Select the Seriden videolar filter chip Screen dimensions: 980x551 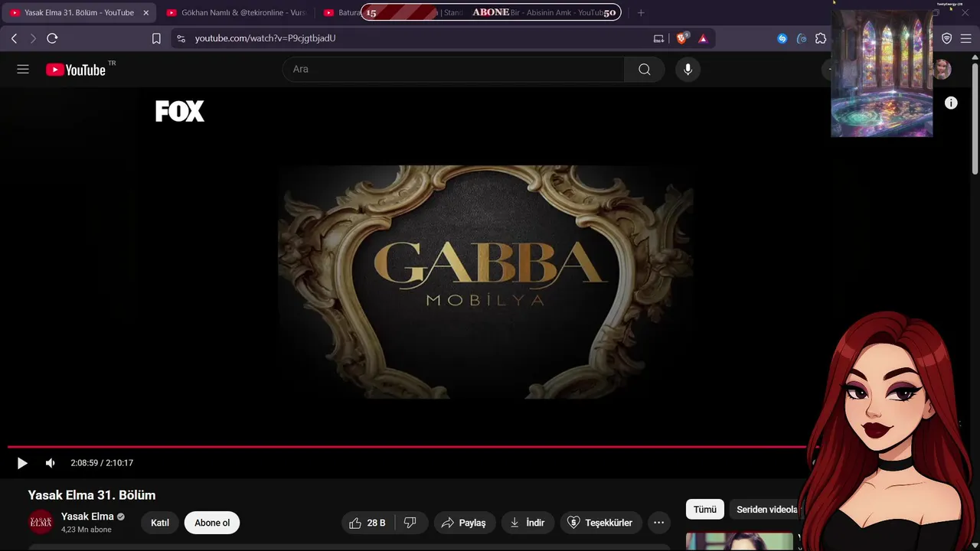click(767, 510)
